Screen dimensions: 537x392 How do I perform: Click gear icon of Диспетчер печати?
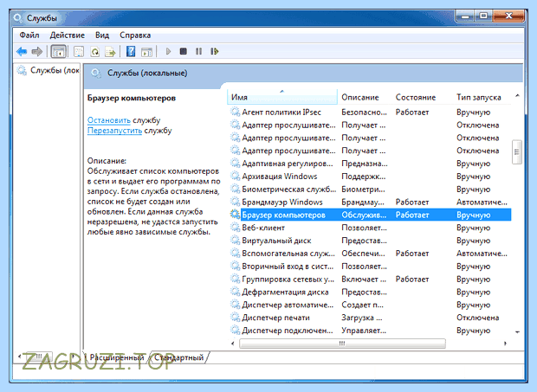[x=235, y=318]
